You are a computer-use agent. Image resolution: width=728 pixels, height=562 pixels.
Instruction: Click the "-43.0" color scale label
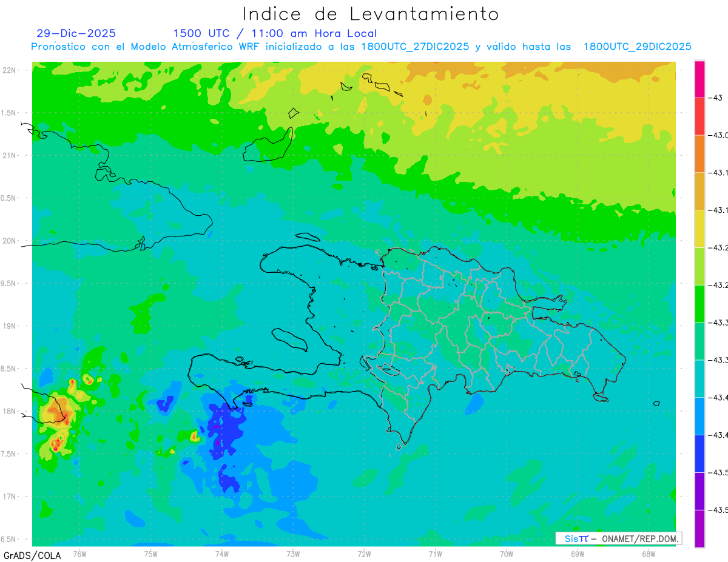click(x=719, y=135)
